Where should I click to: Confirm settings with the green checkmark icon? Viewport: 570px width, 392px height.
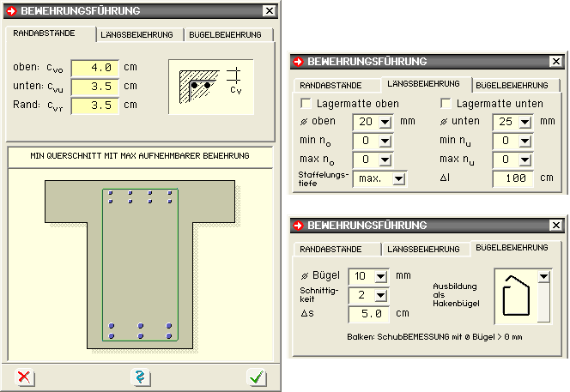coord(256,377)
